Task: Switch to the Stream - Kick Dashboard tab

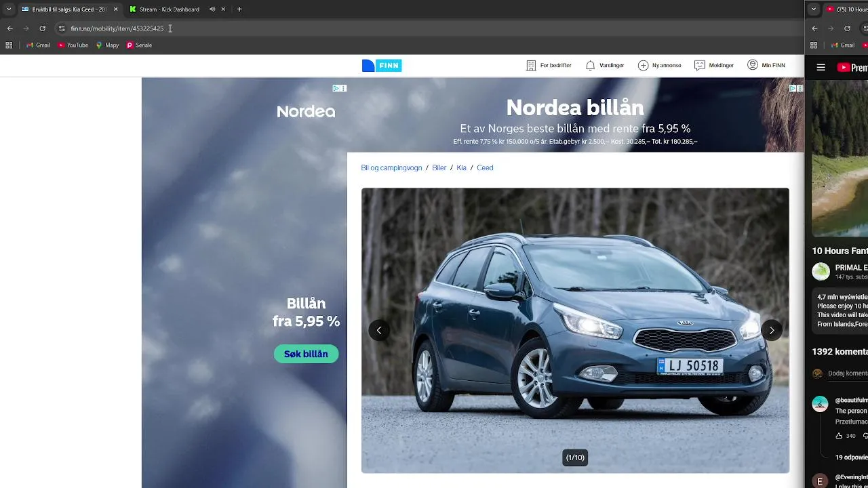Action: click(170, 9)
